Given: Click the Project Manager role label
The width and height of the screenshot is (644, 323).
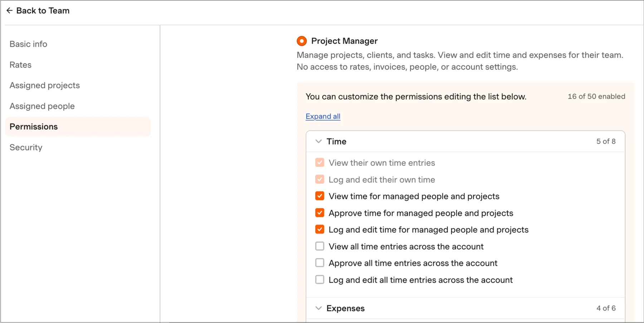Looking at the screenshot, I should coord(344,41).
